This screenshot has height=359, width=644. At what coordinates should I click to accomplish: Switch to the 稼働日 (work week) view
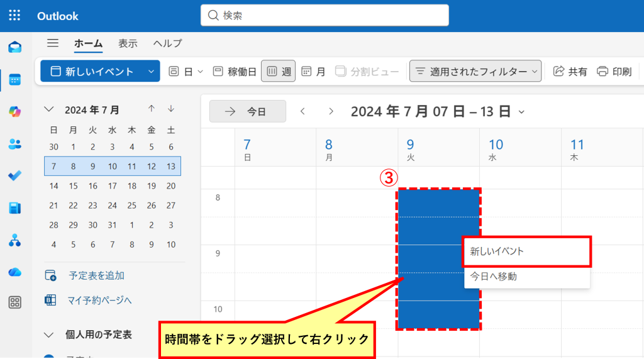pos(235,72)
